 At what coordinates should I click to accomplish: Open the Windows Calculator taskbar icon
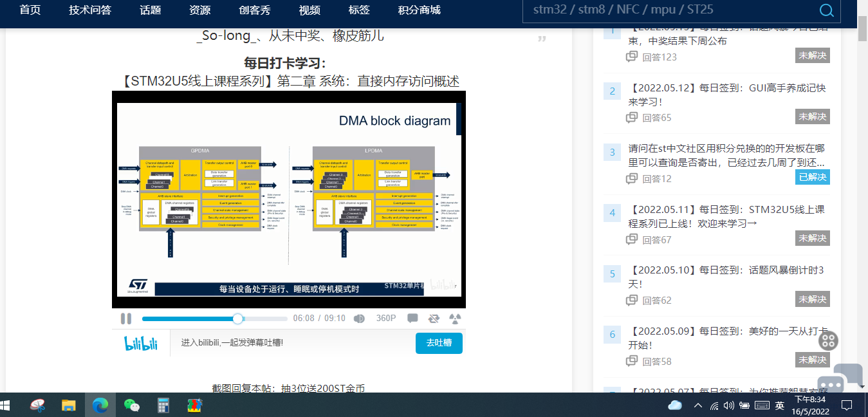point(163,405)
